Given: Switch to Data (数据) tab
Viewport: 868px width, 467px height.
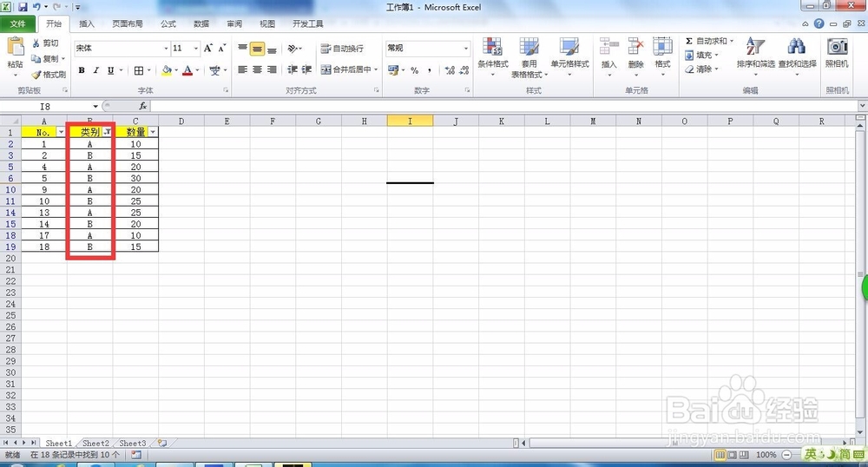Looking at the screenshot, I should (201, 23).
